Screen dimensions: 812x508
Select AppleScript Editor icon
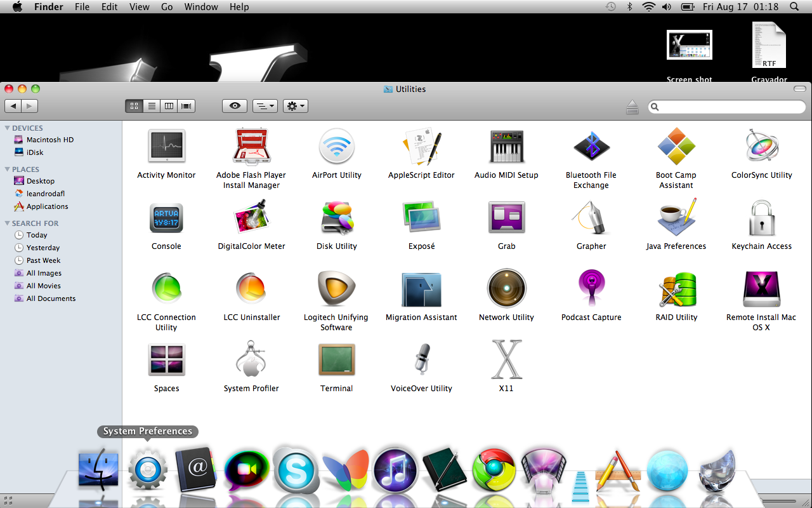pos(422,147)
